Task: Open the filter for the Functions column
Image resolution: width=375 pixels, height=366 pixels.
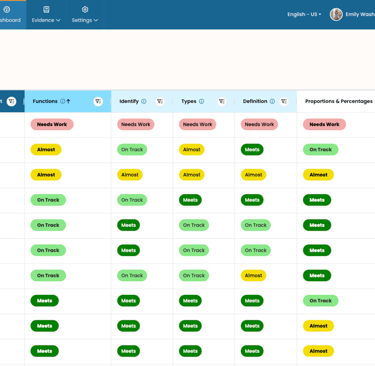Action: tap(98, 101)
